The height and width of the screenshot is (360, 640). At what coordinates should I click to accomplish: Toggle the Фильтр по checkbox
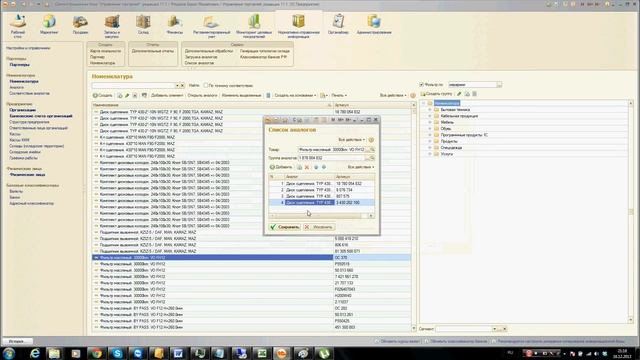tap(421, 85)
